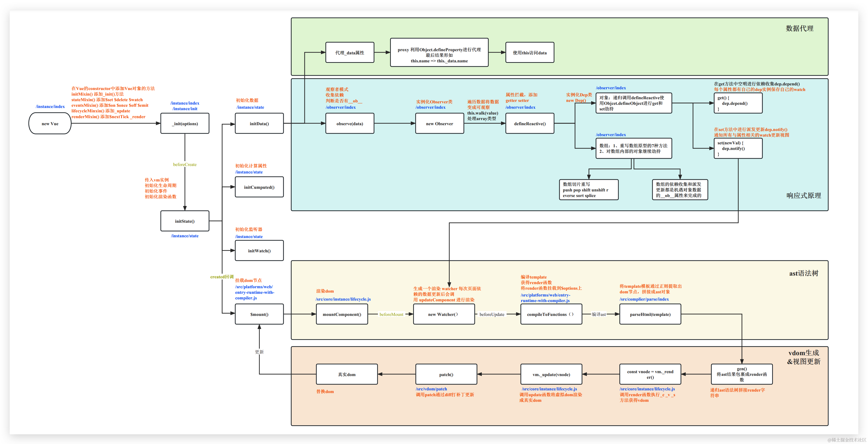Select the parseHtml(template) box
The width and height of the screenshot is (868, 444).
pyautogui.click(x=650, y=314)
